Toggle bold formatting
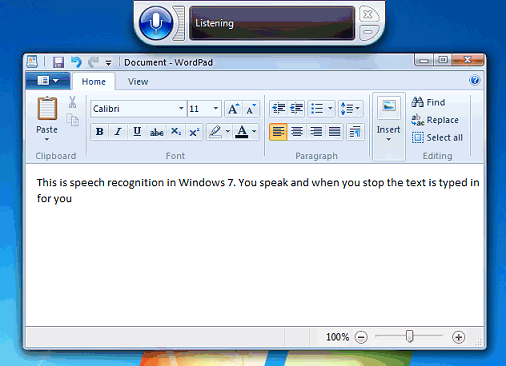Image resolution: width=506 pixels, height=366 pixels. (99, 132)
